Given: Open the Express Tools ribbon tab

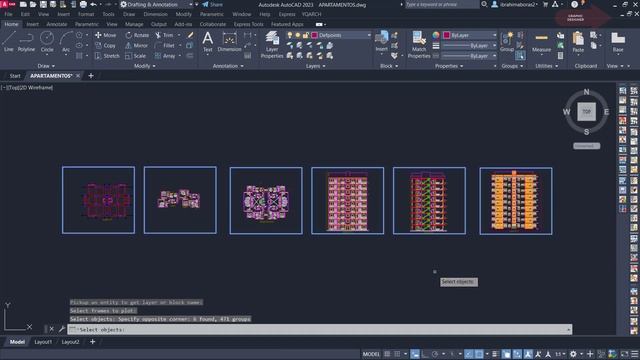Looking at the screenshot, I should 248,24.
